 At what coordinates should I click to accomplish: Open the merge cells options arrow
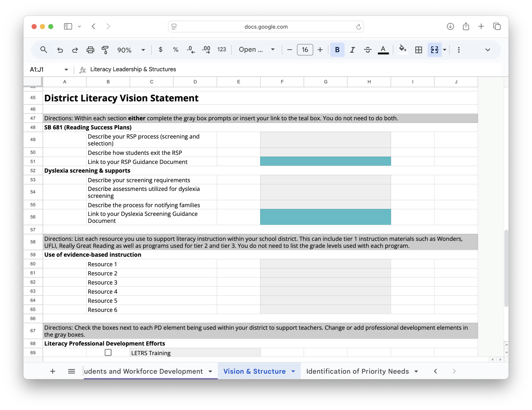(445, 50)
